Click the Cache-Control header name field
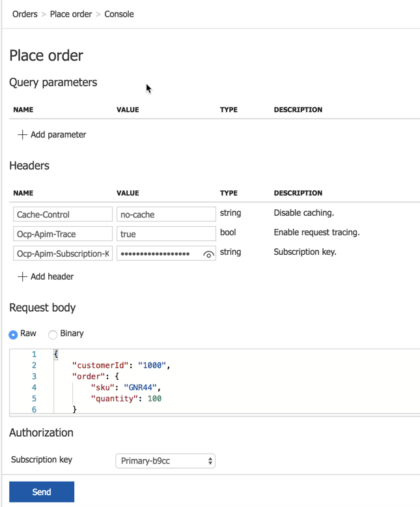 (x=63, y=214)
